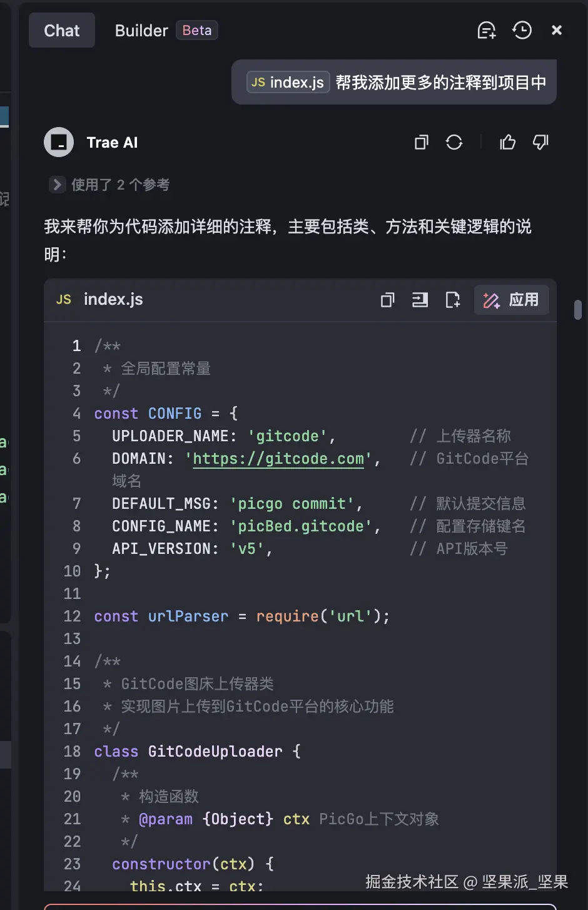588x910 pixels.
Task: Insert the code at cursor
Action: point(420,300)
